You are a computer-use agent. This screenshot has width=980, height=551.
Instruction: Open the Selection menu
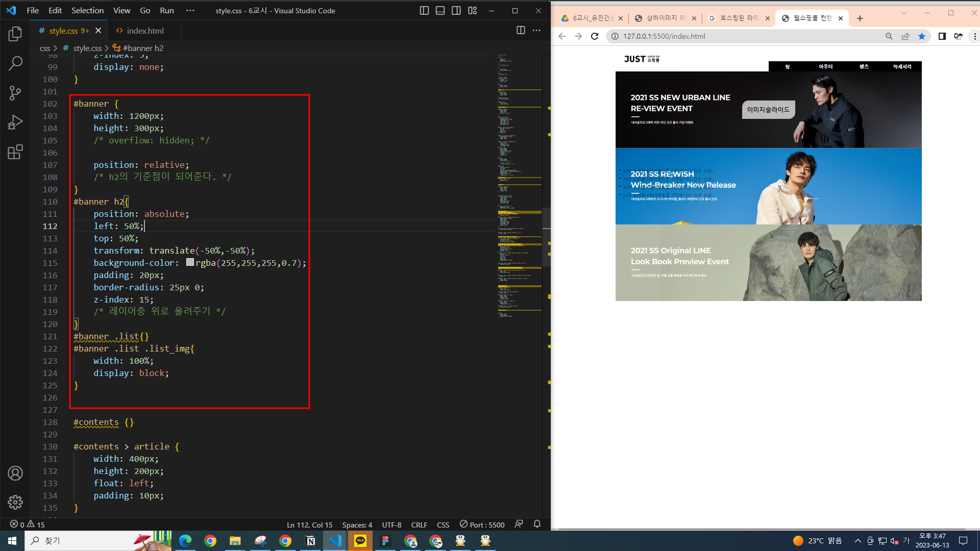pos(87,11)
